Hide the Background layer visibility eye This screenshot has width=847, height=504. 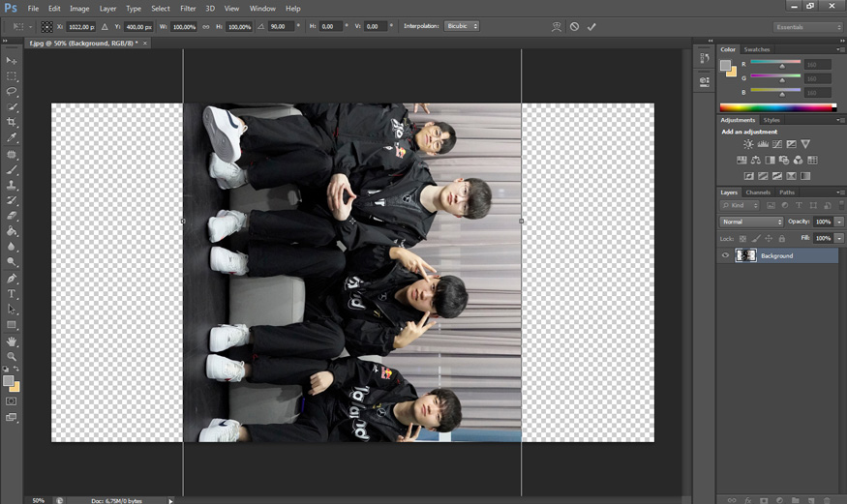point(726,255)
